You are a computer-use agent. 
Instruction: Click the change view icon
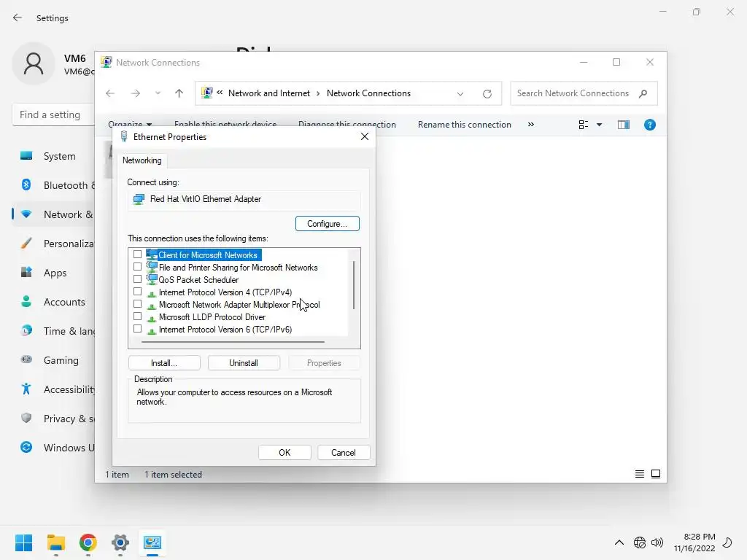pyautogui.click(x=583, y=125)
